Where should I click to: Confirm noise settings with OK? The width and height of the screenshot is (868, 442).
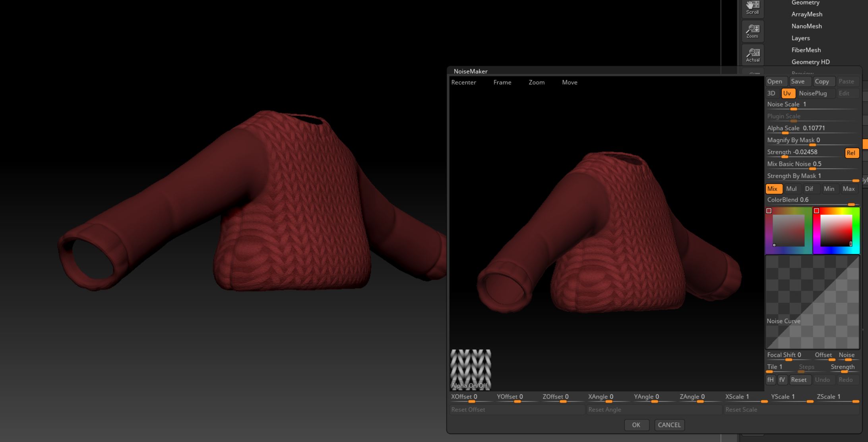[x=636, y=425]
